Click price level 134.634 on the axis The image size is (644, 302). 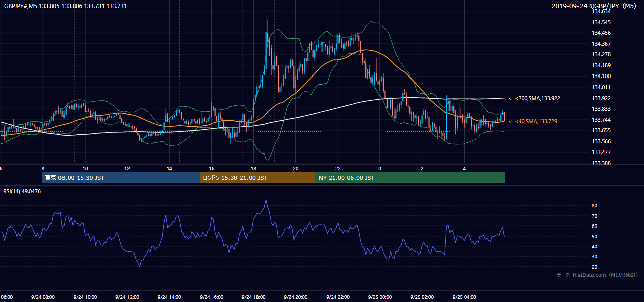(601, 11)
